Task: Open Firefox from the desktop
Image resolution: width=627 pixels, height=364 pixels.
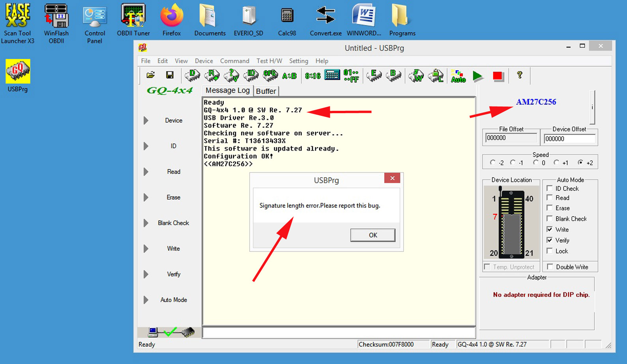Action: [x=172, y=21]
